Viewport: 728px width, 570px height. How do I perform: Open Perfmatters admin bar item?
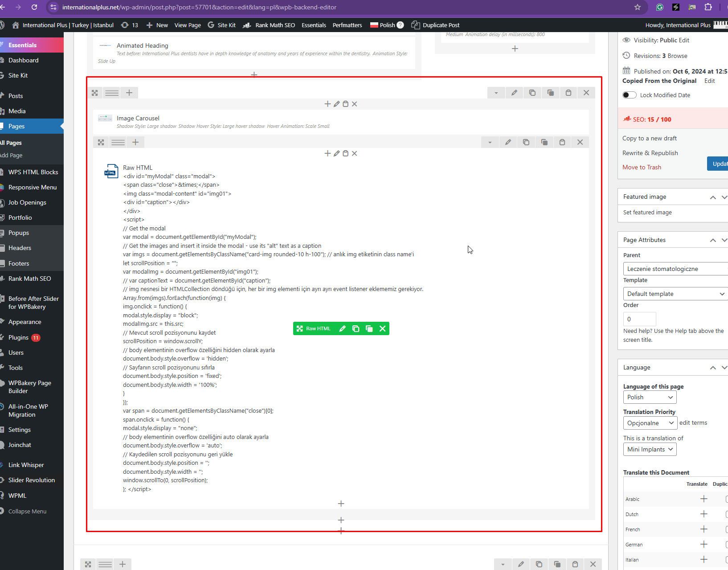(x=347, y=25)
